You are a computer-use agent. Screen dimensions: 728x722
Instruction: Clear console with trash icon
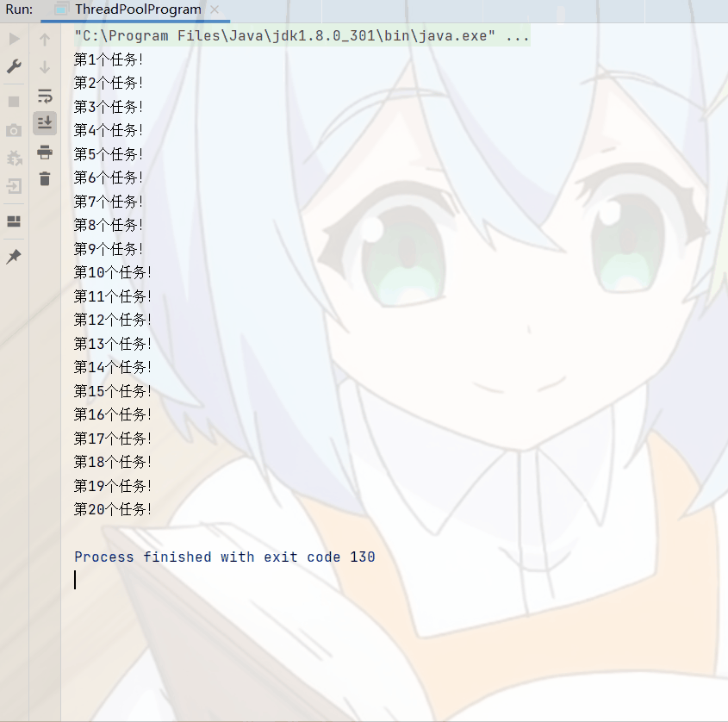pos(45,178)
